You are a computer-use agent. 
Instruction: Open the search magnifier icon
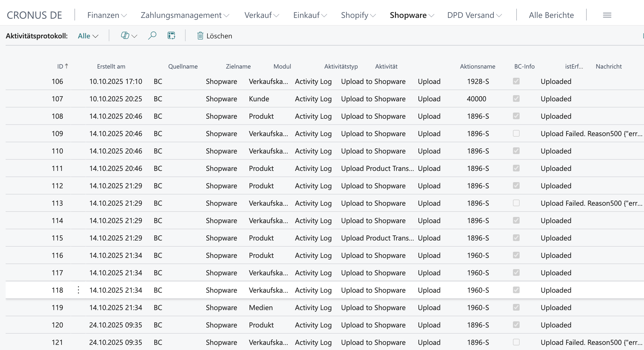point(152,36)
